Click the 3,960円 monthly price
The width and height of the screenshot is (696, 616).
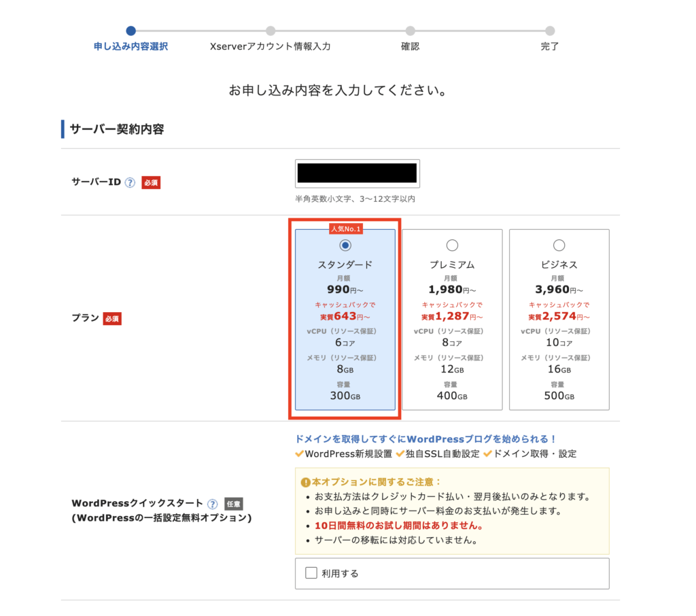[559, 290]
